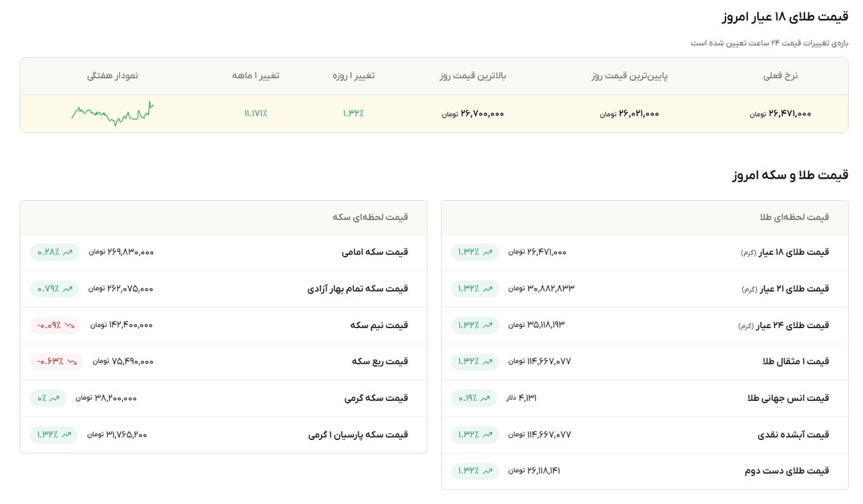Viewport: 863px width, 504px height.
Task: Click the ۰.۱۹٪ change badge for انس جهانی
Action: click(474, 398)
